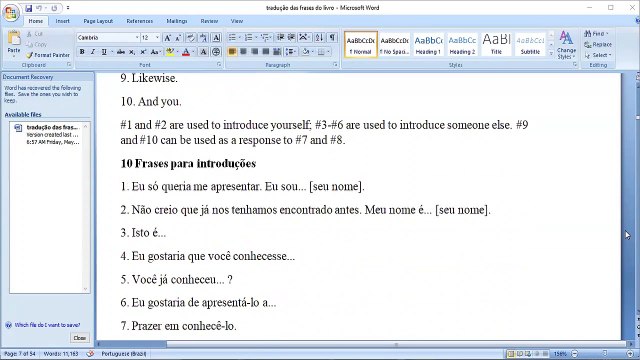Click the zoom slider handle

pyautogui.click(x=605, y=353)
